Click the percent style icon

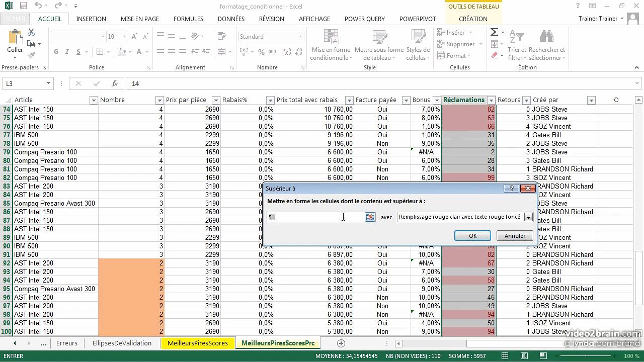click(x=261, y=52)
